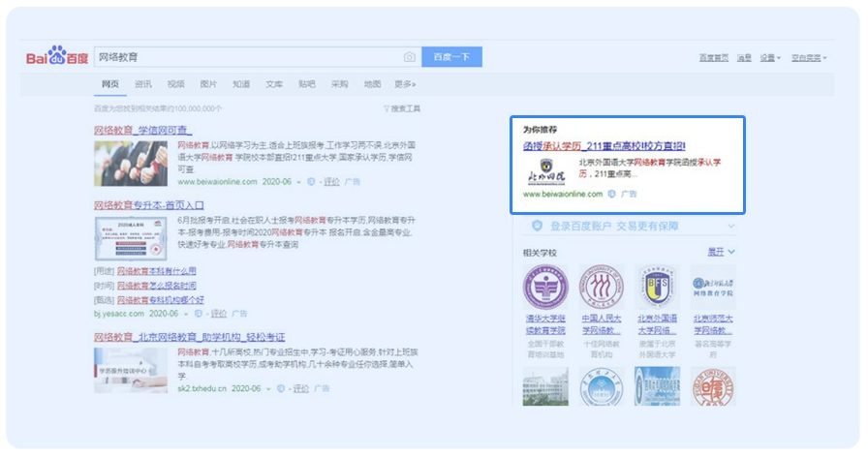868x457 pixels.
Task: Open 清华大学继续教育学院 logo
Action: pos(545,288)
